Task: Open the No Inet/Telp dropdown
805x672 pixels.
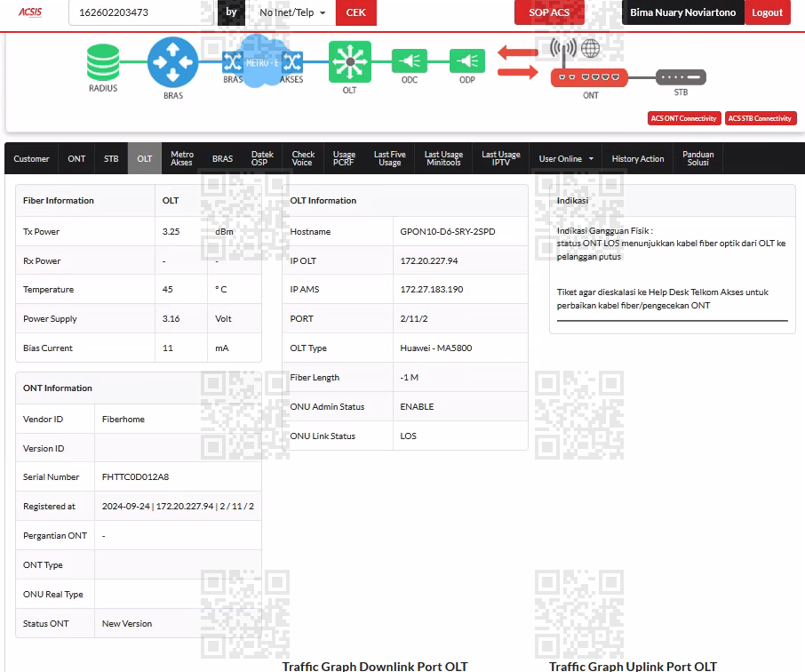Action: pyautogui.click(x=292, y=12)
